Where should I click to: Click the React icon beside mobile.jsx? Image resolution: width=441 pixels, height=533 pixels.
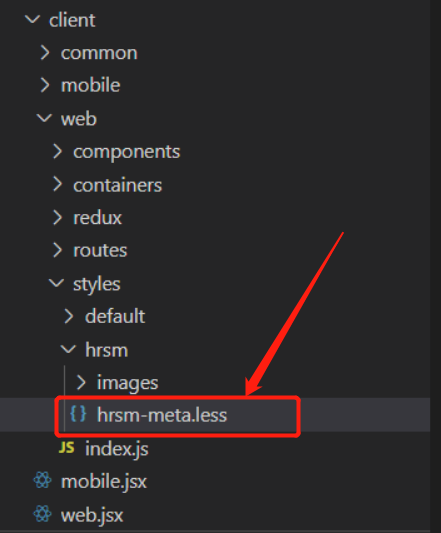click(x=43, y=481)
